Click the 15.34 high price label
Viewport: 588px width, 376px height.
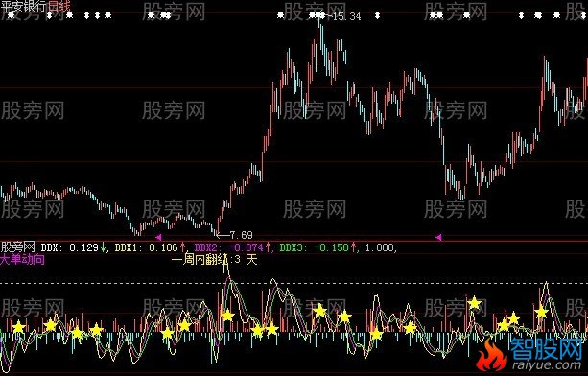click(346, 16)
